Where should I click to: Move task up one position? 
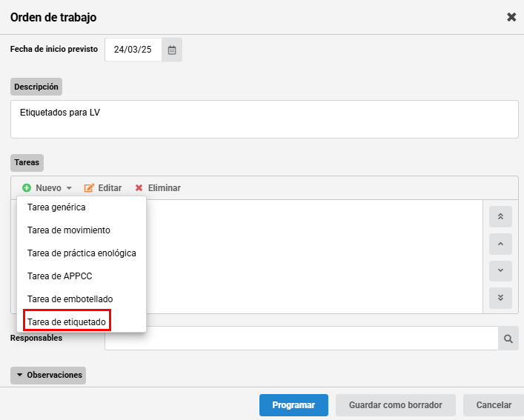point(500,244)
